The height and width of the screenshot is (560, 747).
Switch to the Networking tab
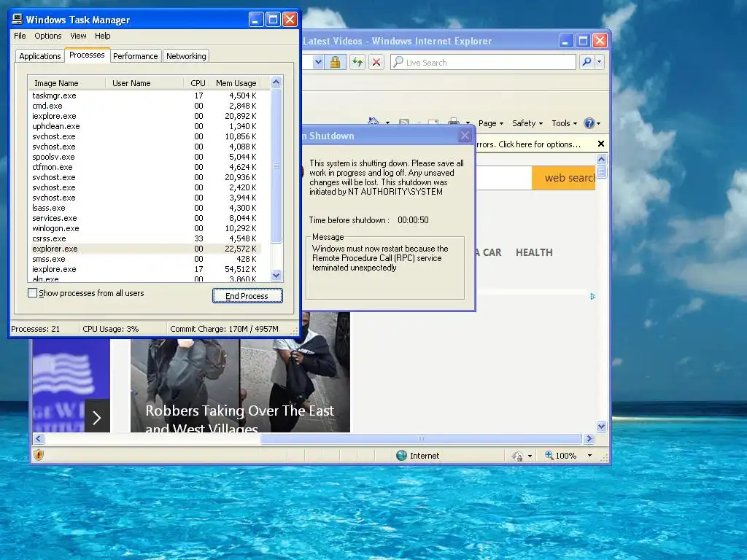(186, 56)
